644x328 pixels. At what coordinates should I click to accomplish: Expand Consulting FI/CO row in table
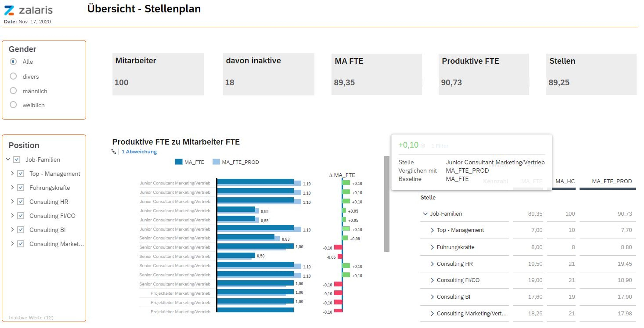point(432,281)
